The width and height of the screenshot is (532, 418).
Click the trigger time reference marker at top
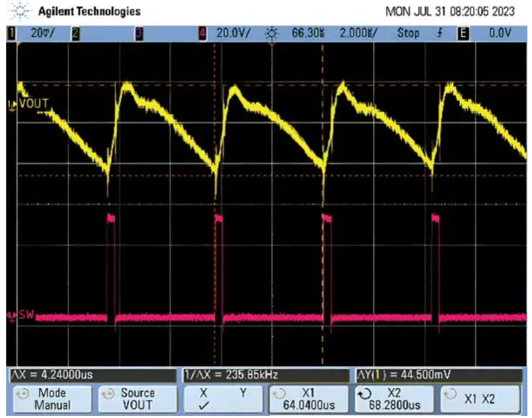coord(272,44)
